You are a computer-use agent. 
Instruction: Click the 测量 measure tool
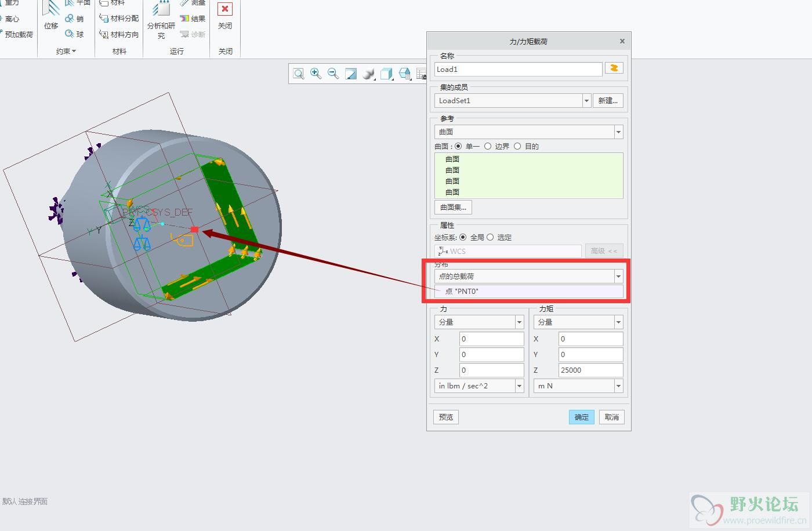(x=193, y=3)
